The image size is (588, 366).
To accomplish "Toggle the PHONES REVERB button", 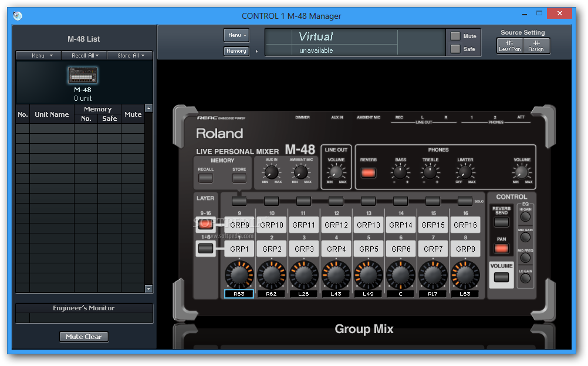I will click(369, 173).
